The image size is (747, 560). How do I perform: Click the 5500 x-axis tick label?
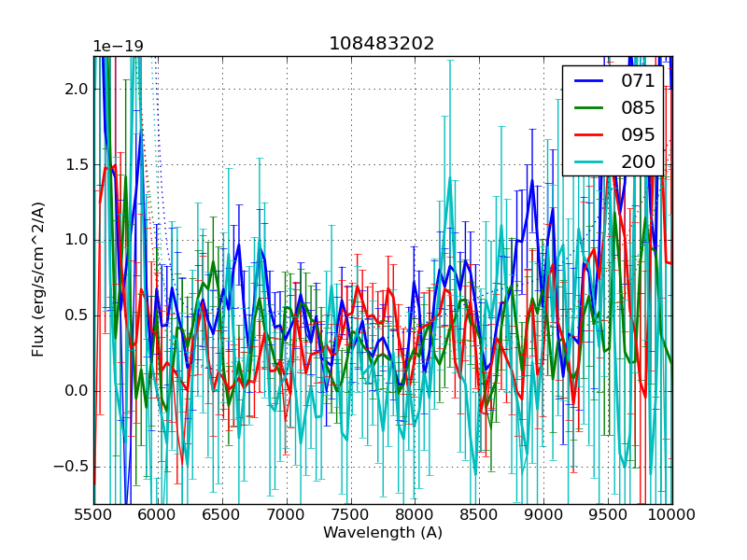(94, 515)
